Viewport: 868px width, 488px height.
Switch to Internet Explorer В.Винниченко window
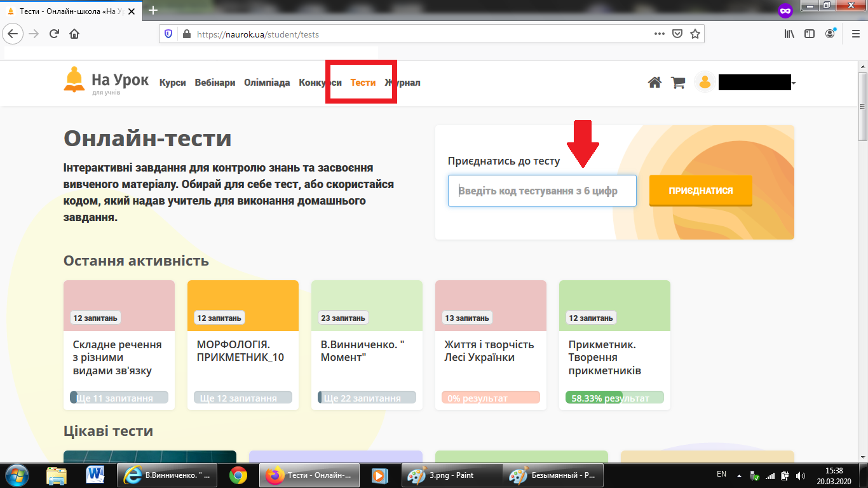click(168, 475)
